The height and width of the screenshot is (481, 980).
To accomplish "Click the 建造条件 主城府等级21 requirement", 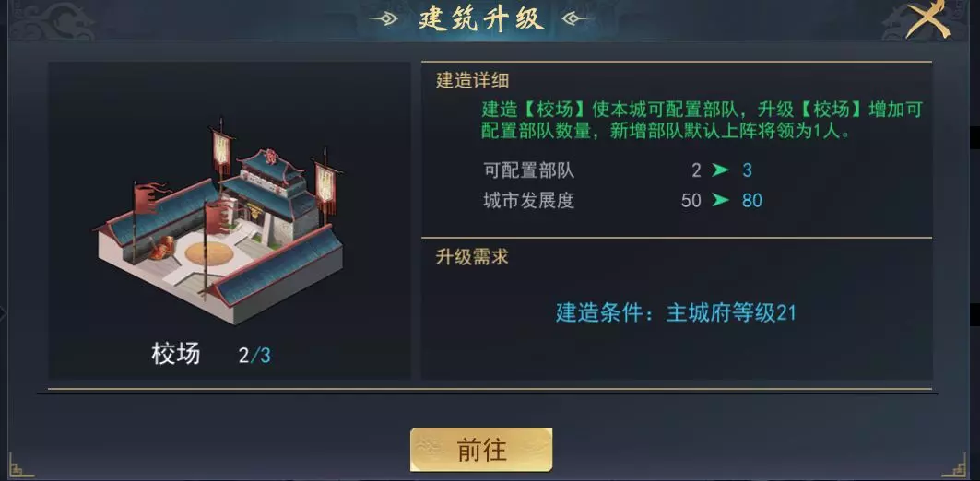I will pyautogui.click(x=676, y=312).
